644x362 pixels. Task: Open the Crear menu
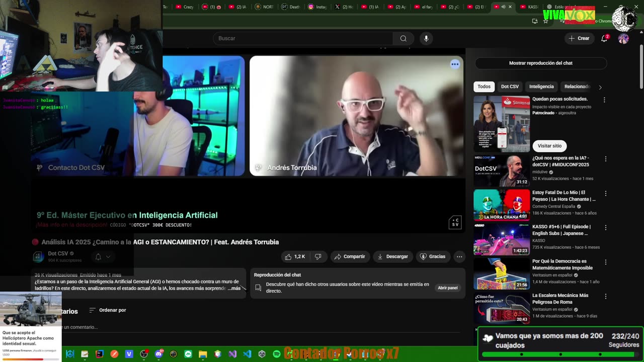tap(579, 38)
